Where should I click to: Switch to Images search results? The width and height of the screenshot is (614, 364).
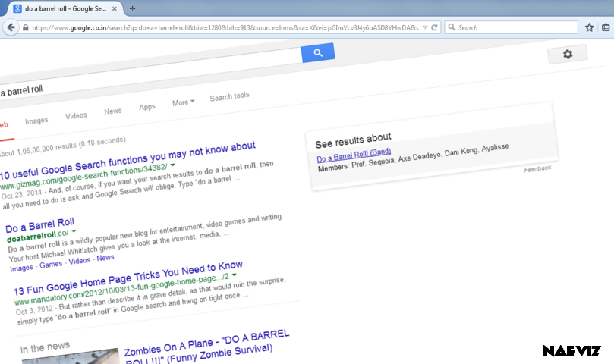(x=36, y=121)
